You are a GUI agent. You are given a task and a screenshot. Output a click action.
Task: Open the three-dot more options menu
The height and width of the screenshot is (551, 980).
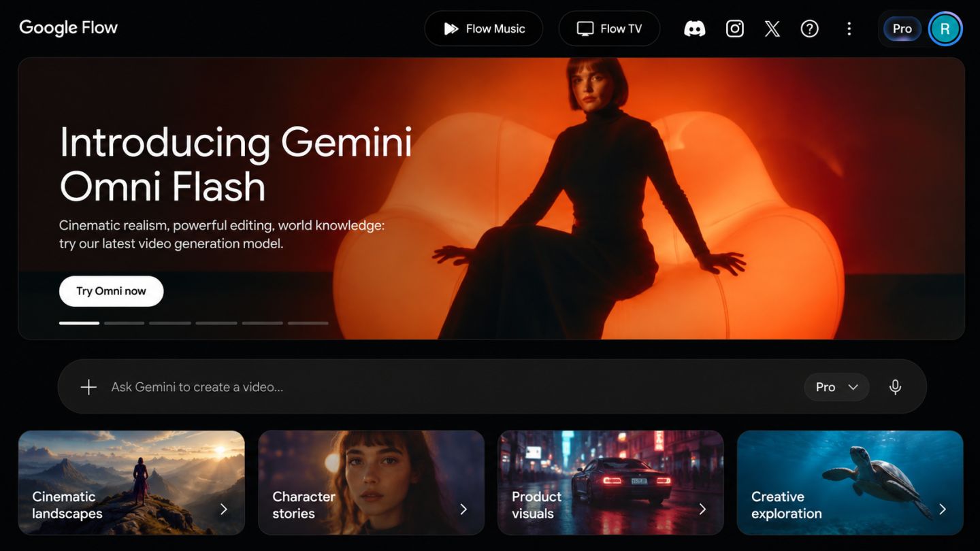tap(849, 29)
